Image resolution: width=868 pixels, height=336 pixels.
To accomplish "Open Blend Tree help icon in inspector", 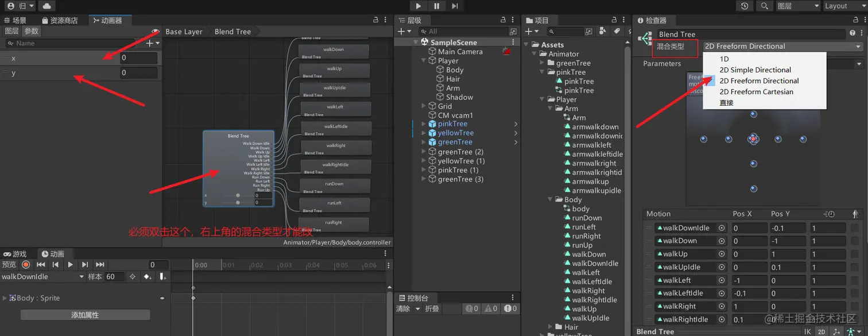I will pyautogui.click(x=852, y=34).
